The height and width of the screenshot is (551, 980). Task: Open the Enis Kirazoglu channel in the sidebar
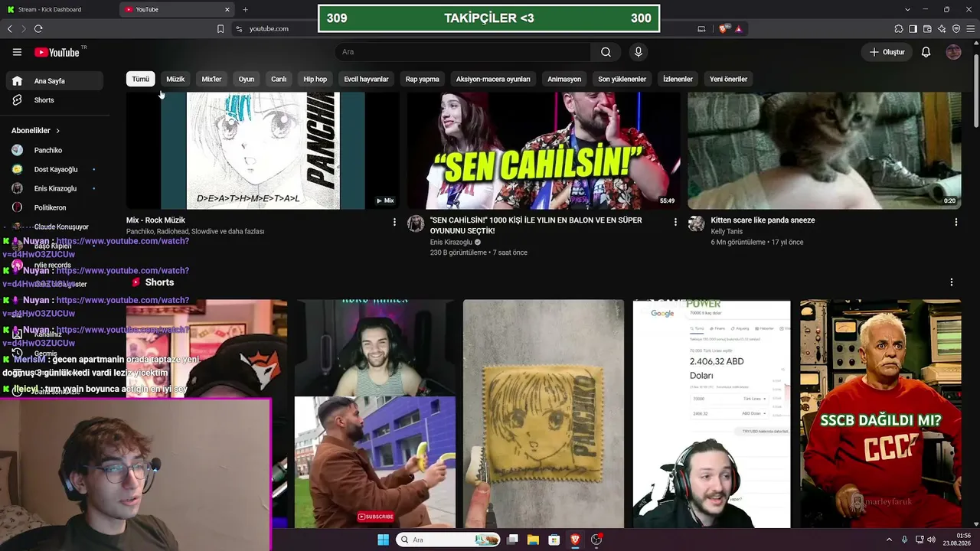[54, 188]
